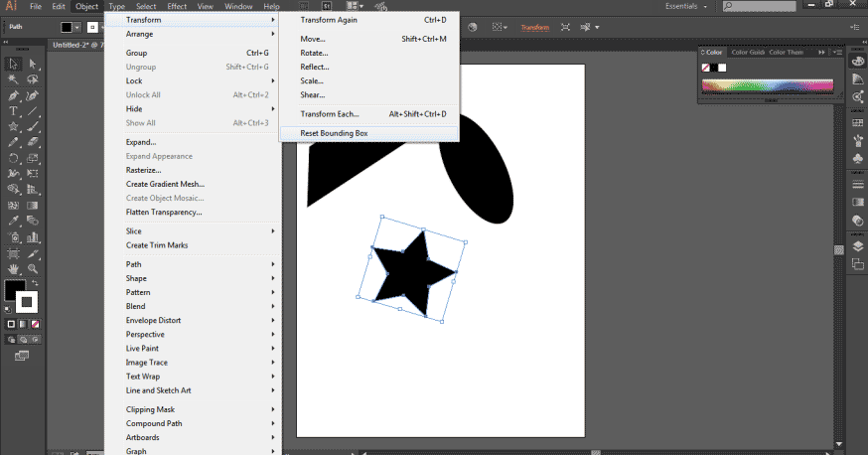Select the Hand tool
Screen dimensions: 868x455
tap(13, 269)
